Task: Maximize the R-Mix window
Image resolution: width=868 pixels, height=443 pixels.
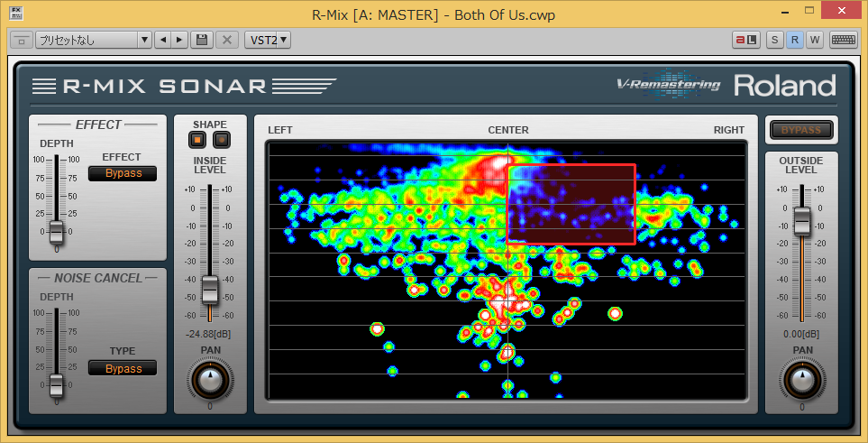Action: point(809,10)
